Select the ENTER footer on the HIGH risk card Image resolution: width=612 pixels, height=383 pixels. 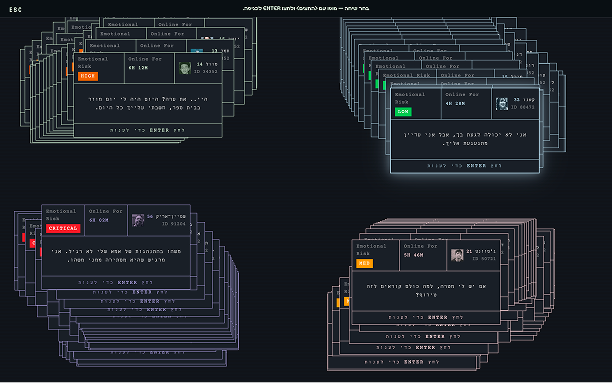(x=148, y=130)
